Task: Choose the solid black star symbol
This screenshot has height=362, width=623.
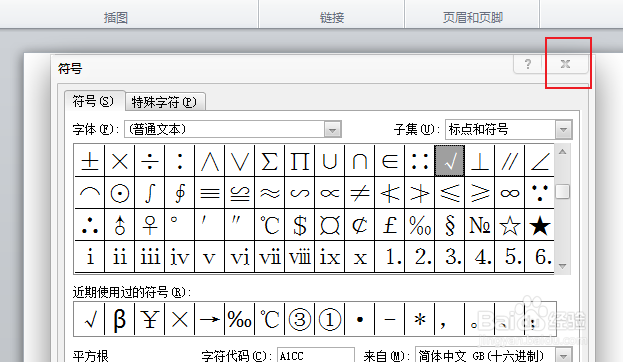Action: point(540,225)
